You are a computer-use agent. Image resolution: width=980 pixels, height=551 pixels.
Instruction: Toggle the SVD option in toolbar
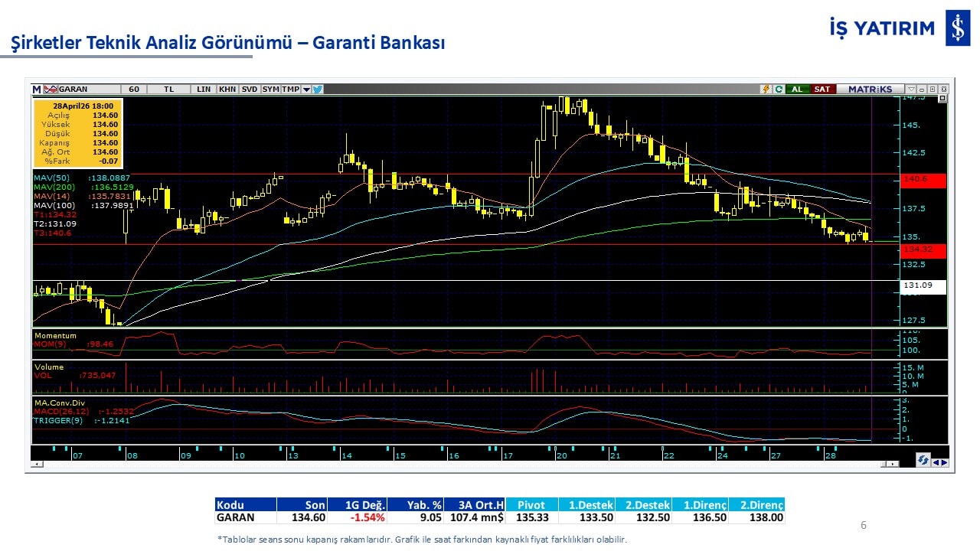click(250, 89)
